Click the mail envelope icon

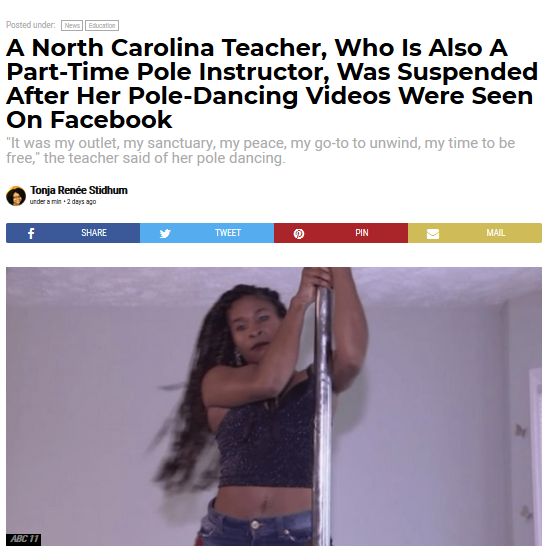point(433,234)
